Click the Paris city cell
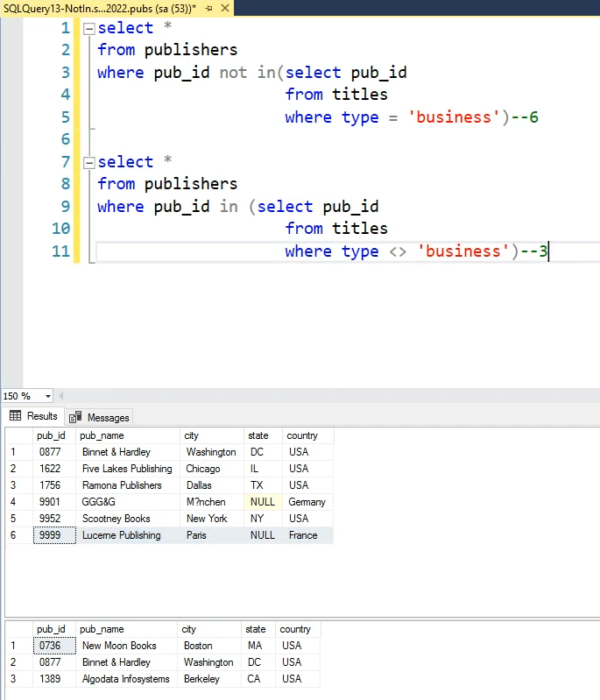This screenshot has width=600, height=700. [x=212, y=535]
